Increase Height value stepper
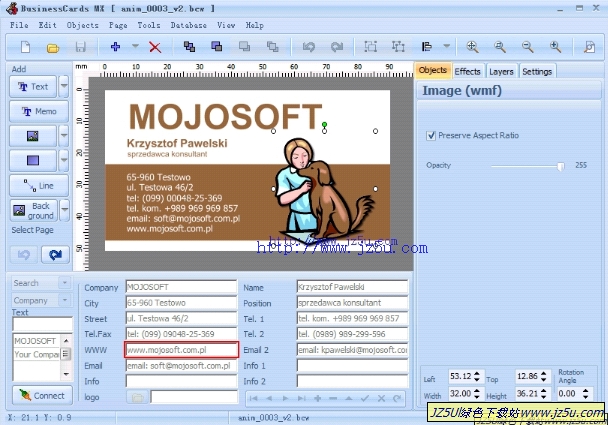608x425 pixels. click(x=544, y=391)
